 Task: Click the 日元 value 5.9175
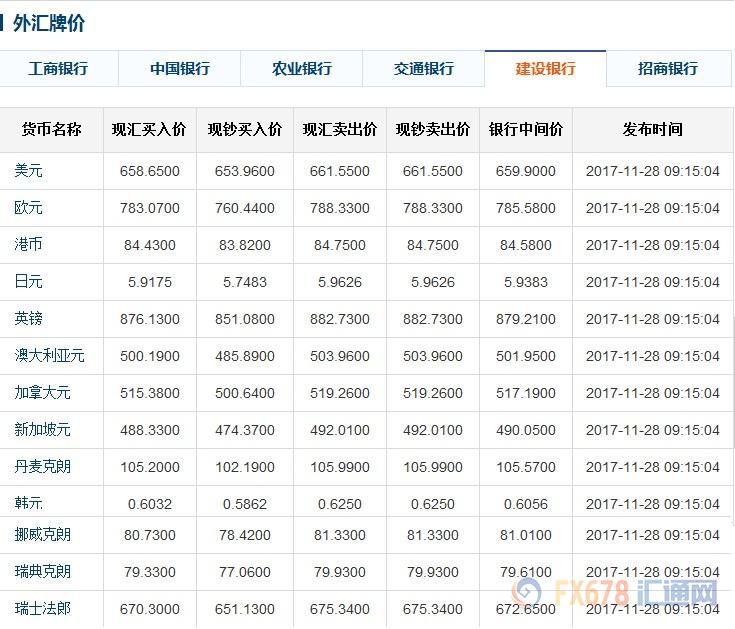tap(150, 282)
